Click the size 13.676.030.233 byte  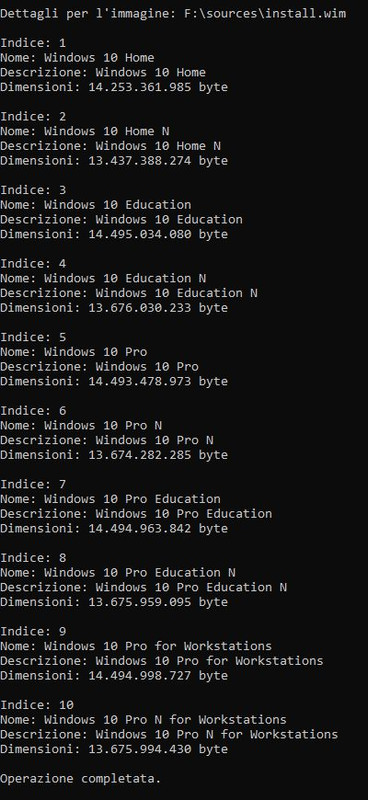point(158,308)
